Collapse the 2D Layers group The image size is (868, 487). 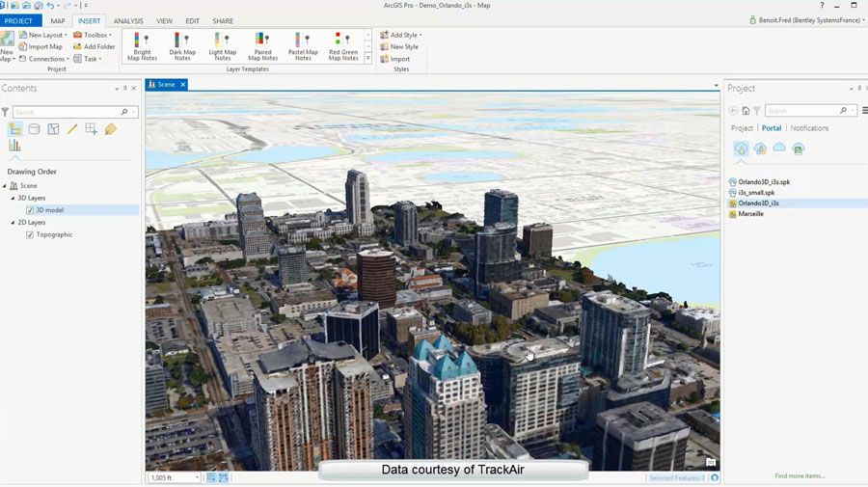coord(13,223)
